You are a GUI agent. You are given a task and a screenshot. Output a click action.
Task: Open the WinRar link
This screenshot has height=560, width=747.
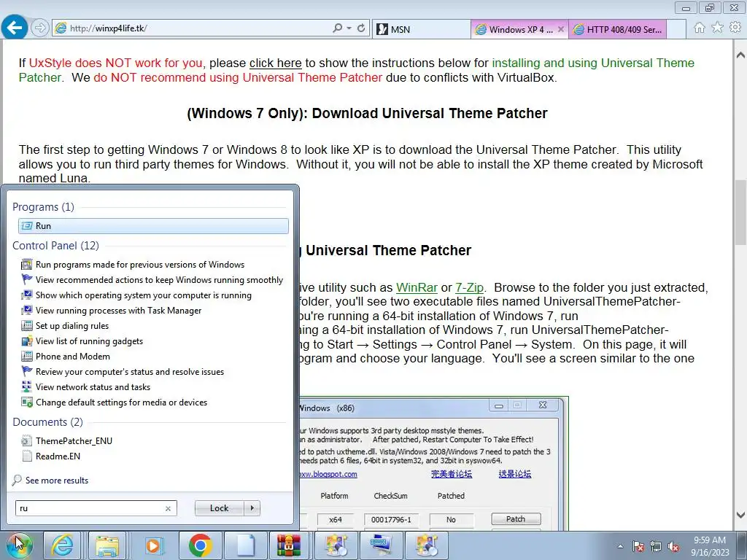[417, 287]
